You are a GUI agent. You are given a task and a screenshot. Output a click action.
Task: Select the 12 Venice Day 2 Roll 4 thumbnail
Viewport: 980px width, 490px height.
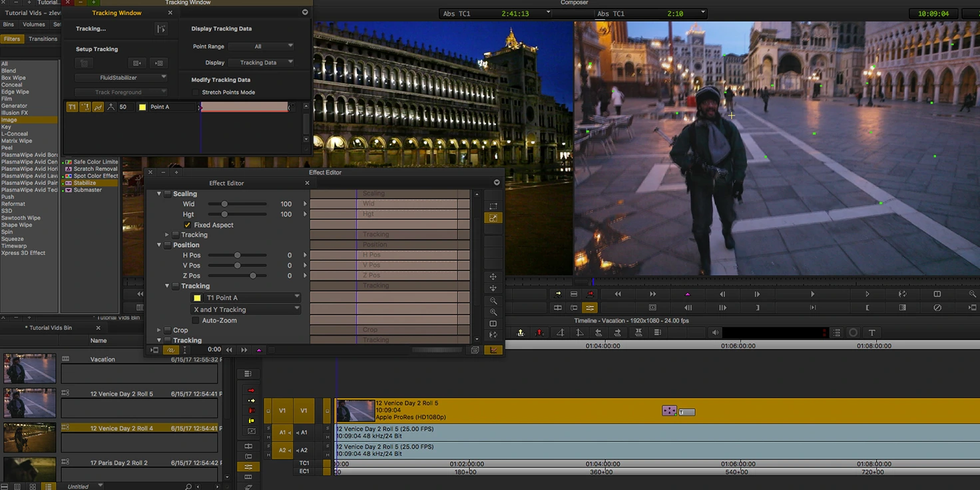[x=30, y=437]
